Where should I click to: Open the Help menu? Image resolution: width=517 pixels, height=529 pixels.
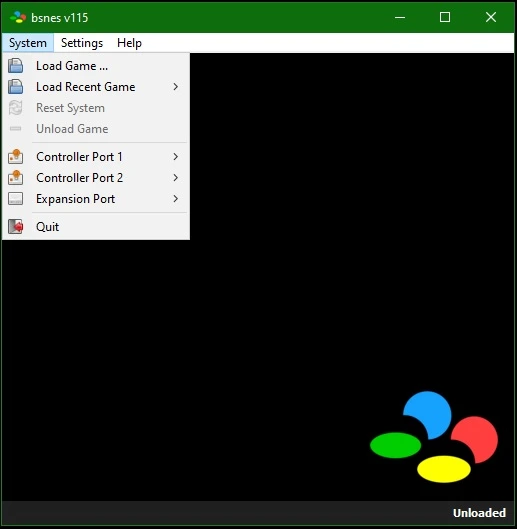click(129, 43)
